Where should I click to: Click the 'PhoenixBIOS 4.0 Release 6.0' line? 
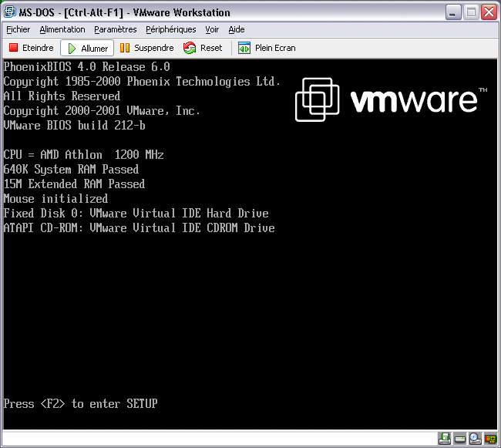point(86,67)
